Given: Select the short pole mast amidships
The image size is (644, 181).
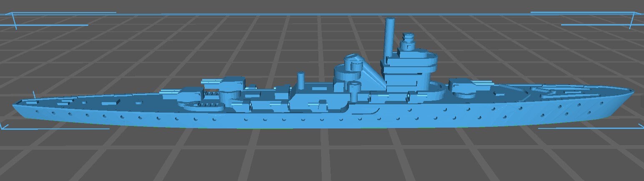Looking at the screenshot, I should 301,80.
